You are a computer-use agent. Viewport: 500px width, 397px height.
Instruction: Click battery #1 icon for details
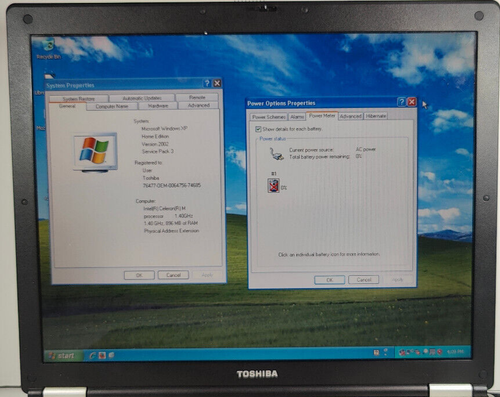point(273,186)
